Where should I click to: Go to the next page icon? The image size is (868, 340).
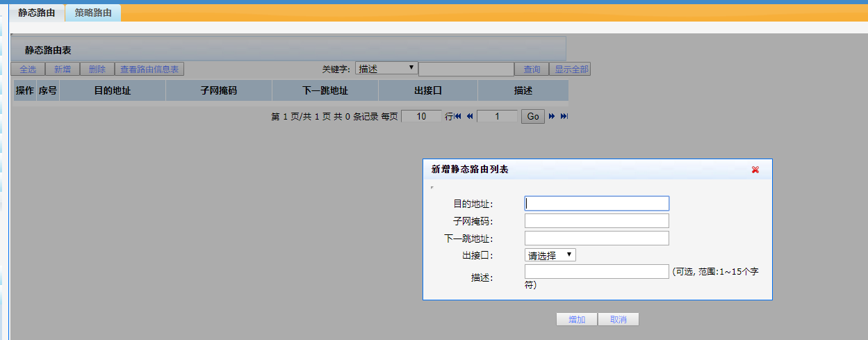coord(552,117)
